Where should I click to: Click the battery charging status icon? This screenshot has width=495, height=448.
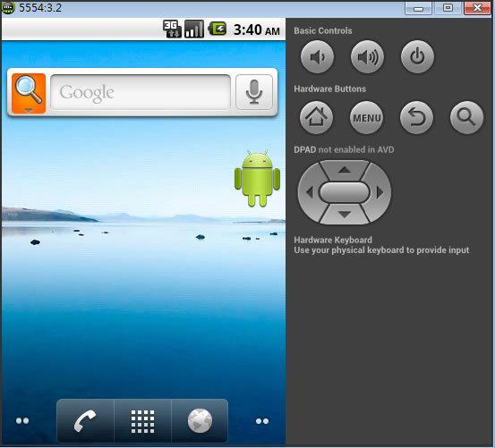coord(218,29)
